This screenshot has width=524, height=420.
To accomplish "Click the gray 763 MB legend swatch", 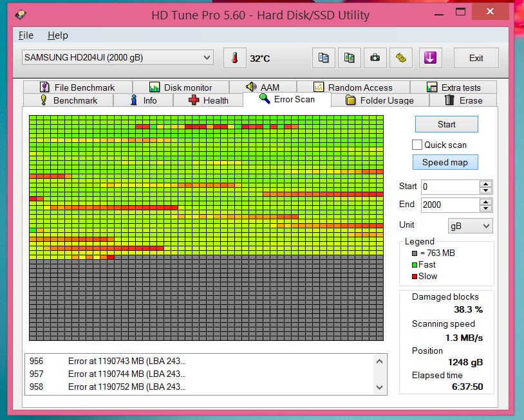I will coord(415,253).
